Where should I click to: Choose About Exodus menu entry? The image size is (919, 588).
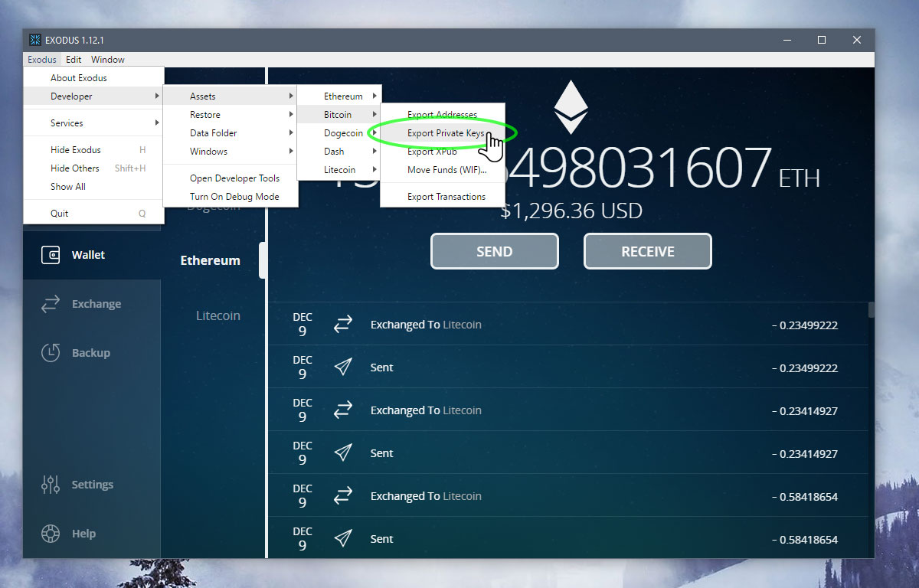tap(93, 78)
